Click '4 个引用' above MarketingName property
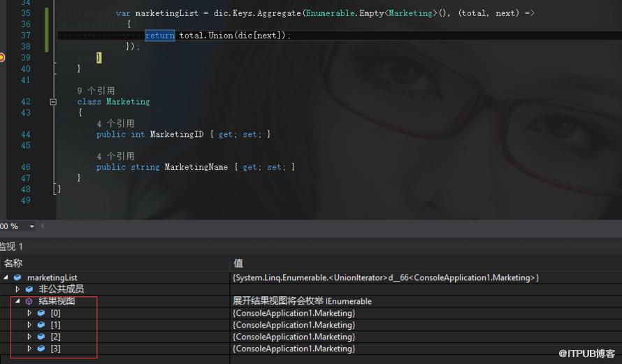 point(115,156)
